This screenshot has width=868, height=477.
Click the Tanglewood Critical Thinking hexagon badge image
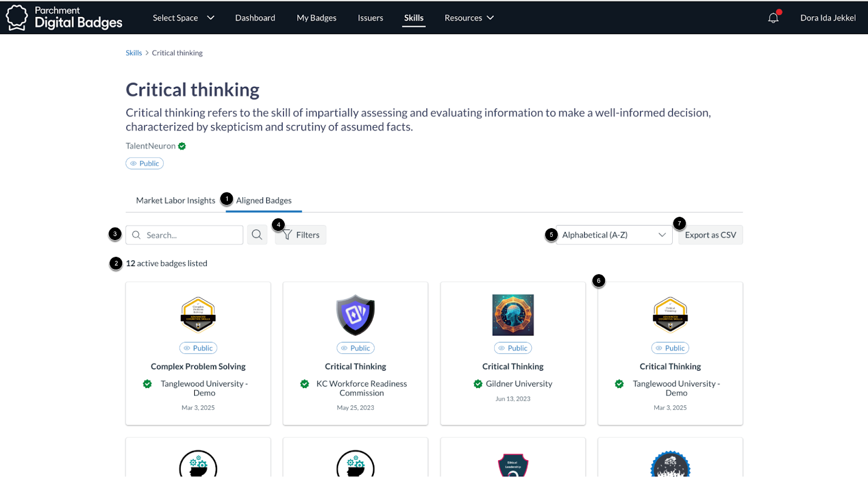(x=670, y=315)
